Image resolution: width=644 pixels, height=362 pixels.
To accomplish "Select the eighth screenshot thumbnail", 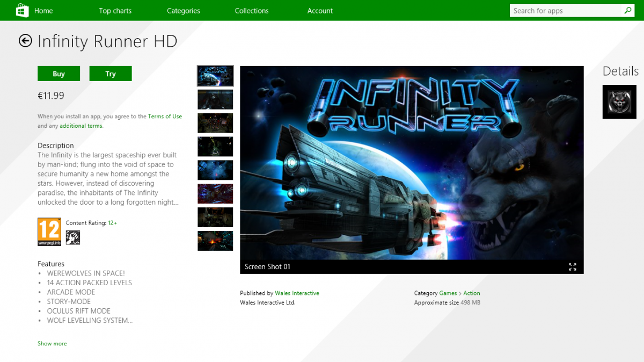I will pyautogui.click(x=215, y=241).
